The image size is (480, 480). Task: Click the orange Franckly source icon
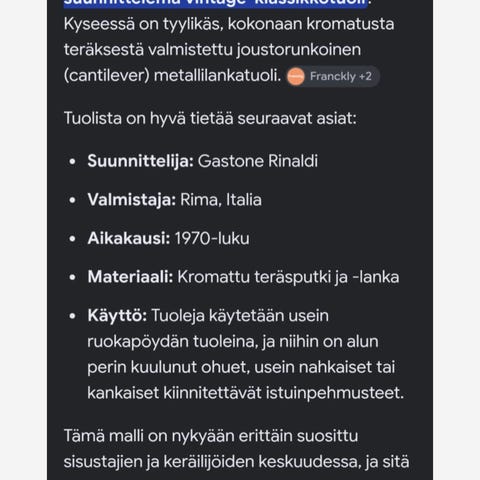[x=296, y=77]
